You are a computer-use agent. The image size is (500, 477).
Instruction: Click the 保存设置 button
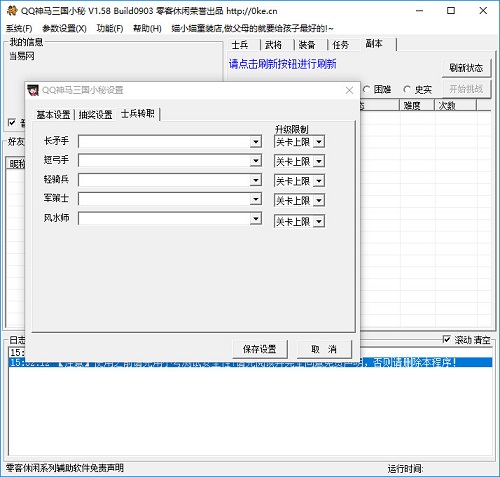[x=260, y=349]
